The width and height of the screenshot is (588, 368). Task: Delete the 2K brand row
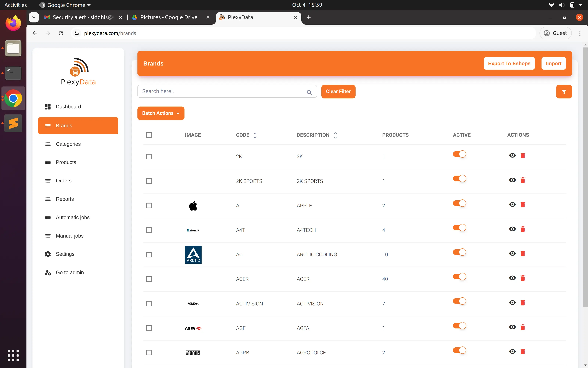[x=523, y=155]
